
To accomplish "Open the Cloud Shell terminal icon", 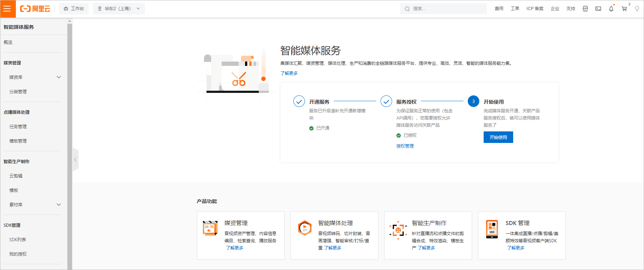I will [598, 9].
